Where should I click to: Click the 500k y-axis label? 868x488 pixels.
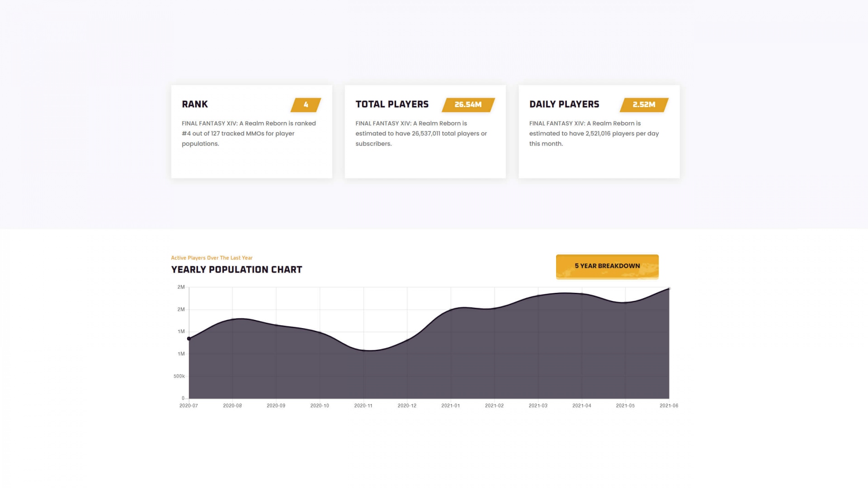click(179, 376)
